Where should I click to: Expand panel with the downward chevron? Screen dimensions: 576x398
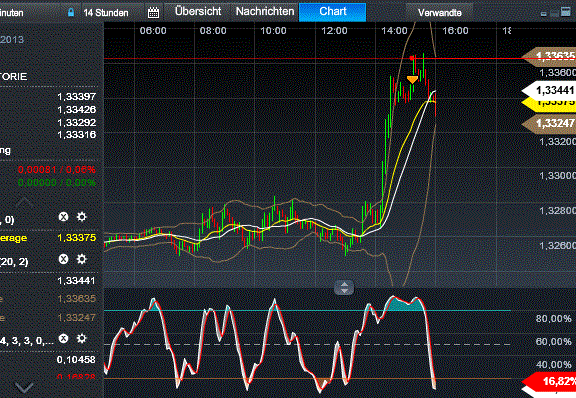[25, 387]
